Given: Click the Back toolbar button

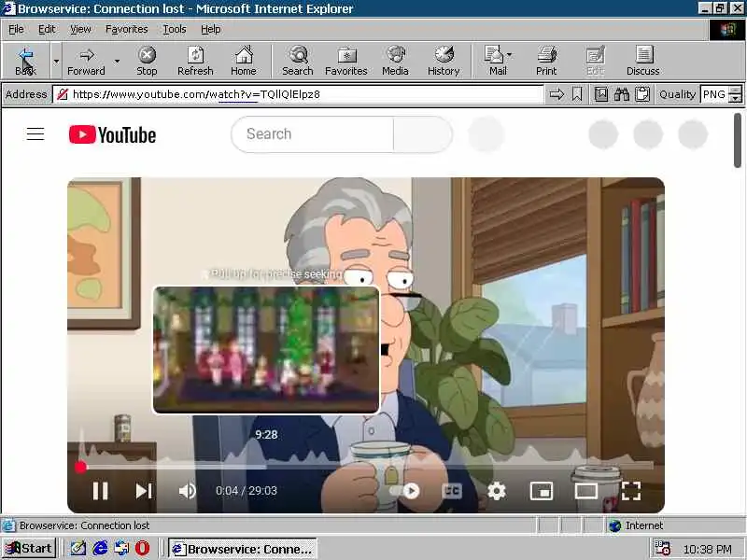Looking at the screenshot, I should (x=26, y=61).
